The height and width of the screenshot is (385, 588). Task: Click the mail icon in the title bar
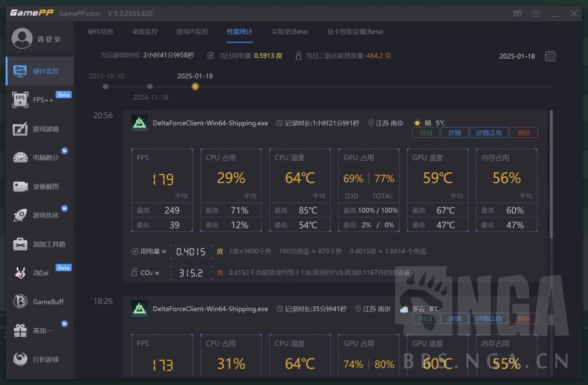coord(517,13)
